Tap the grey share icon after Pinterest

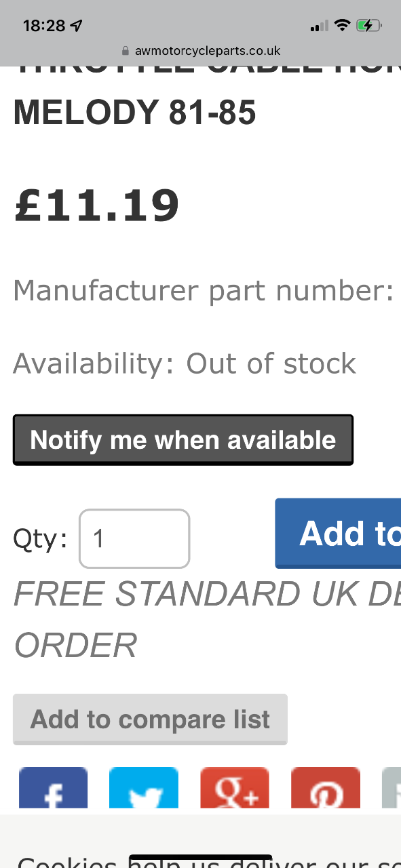click(x=392, y=788)
